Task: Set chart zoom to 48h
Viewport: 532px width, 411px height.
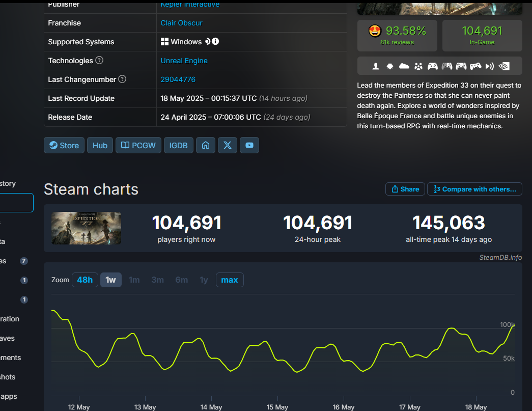Action: pyautogui.click(x=85, y=280)
